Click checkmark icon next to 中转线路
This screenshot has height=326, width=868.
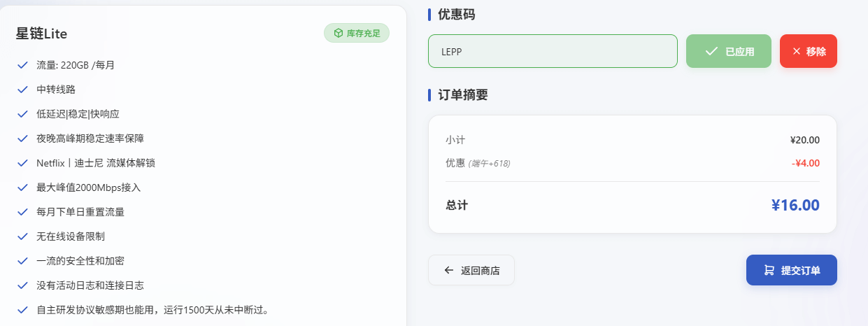[22, 90]
